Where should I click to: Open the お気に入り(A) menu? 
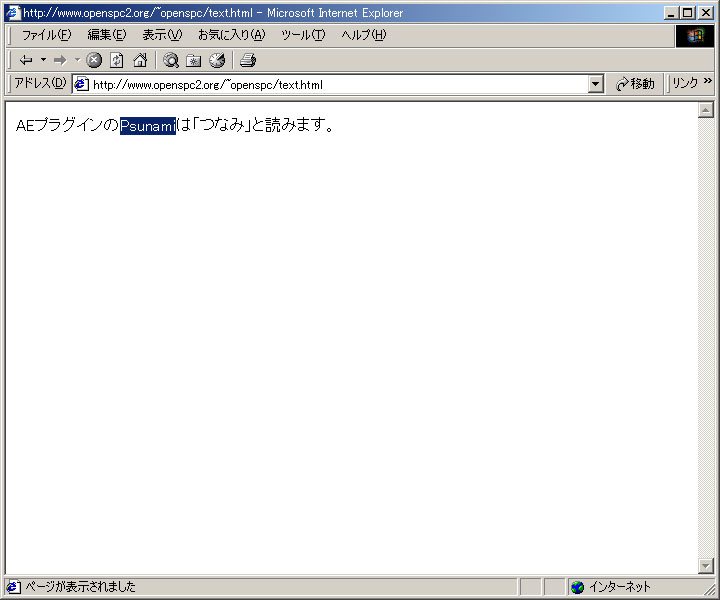(231, 35)
